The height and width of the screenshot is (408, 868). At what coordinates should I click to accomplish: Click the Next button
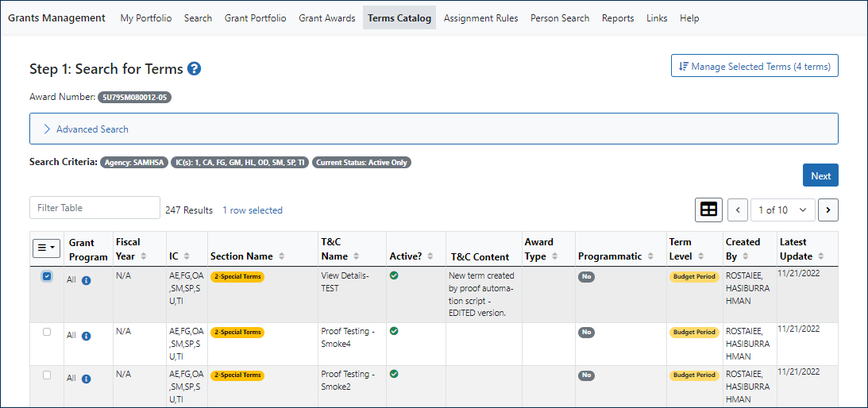point(820,175)
